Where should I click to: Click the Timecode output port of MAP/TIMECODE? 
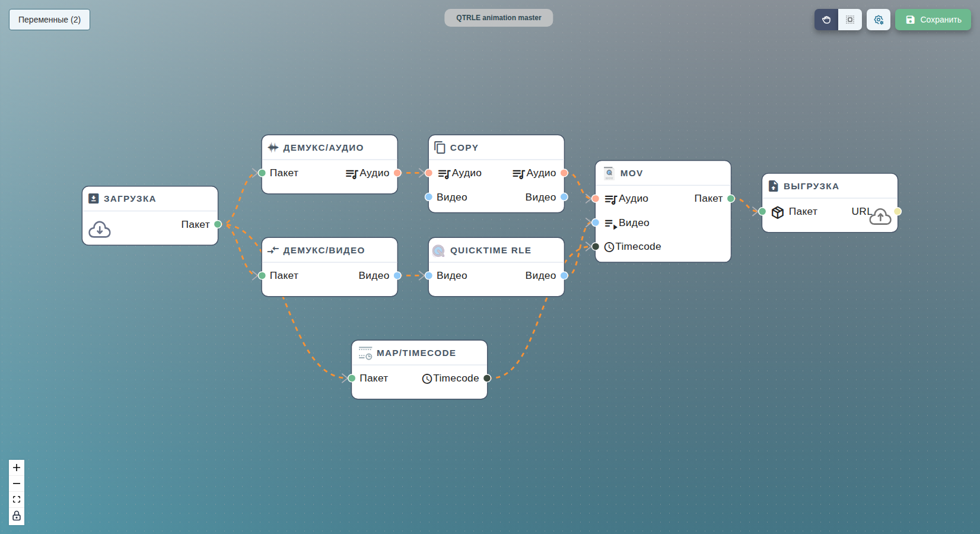tap(487, 378)
